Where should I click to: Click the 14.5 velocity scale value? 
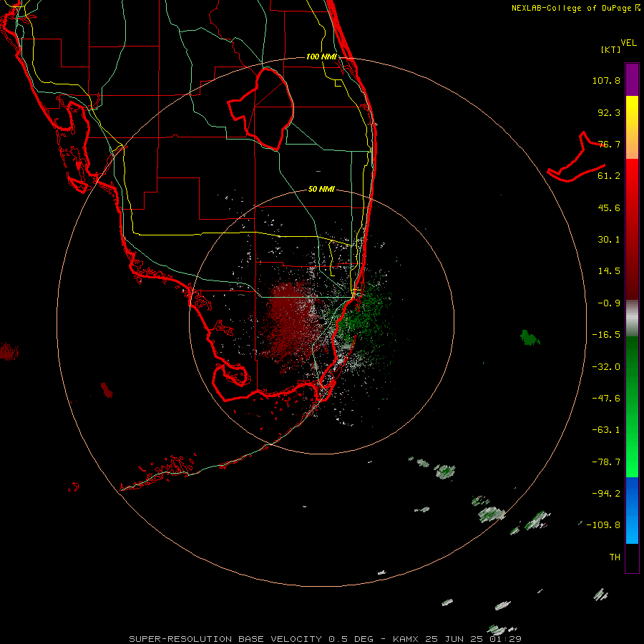[x=609, y=271]
